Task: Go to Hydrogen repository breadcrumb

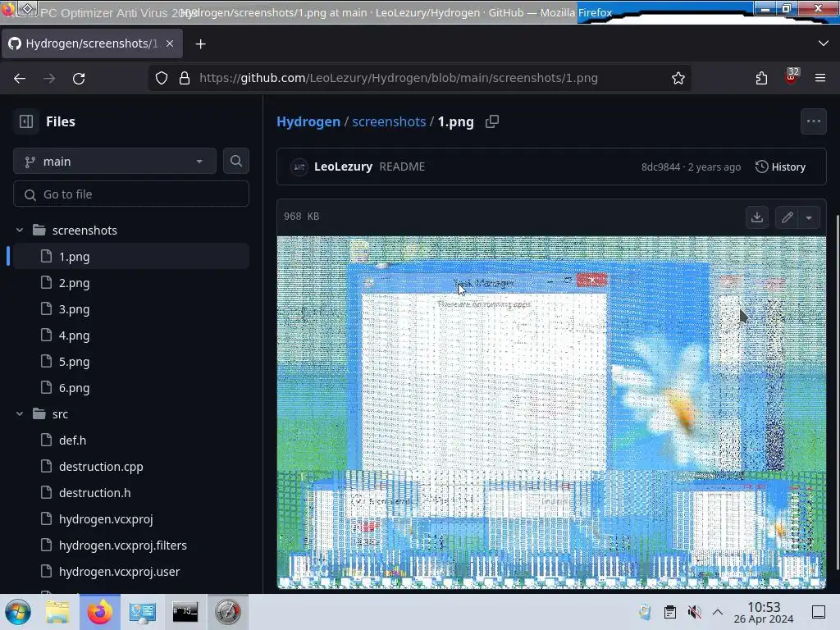Action: (308, 121)
